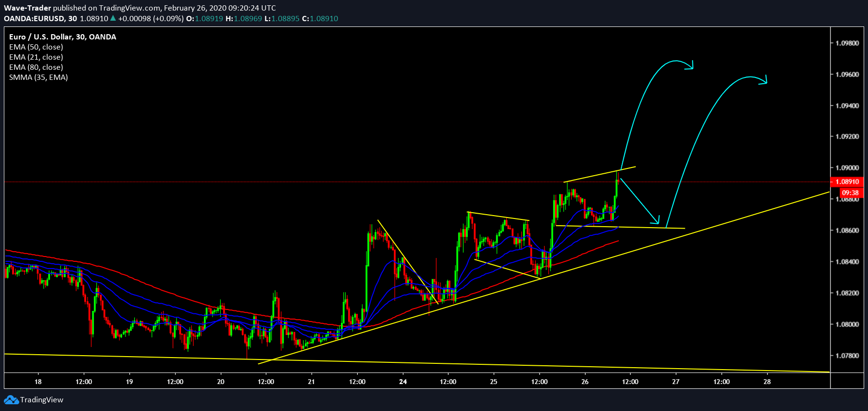868x411 pixels.
Task: Click the 1.08600 price axis label
Action: 847,231
